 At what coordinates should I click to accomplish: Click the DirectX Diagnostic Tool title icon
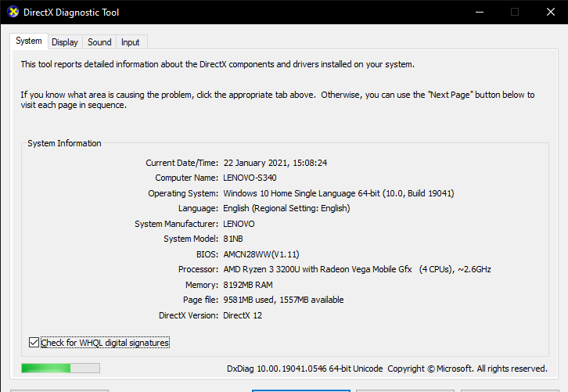pyautogui.click(x=13, y=12)
